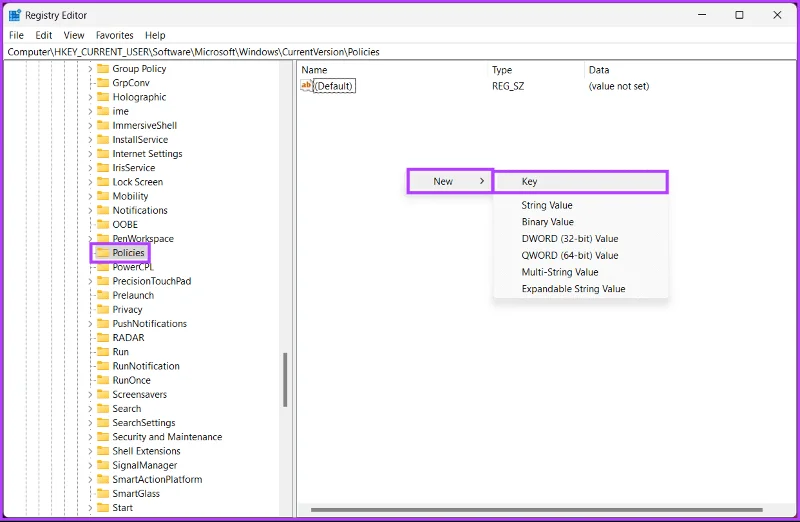
Task: Click the ime folder icon
Action: coord(103,111)
